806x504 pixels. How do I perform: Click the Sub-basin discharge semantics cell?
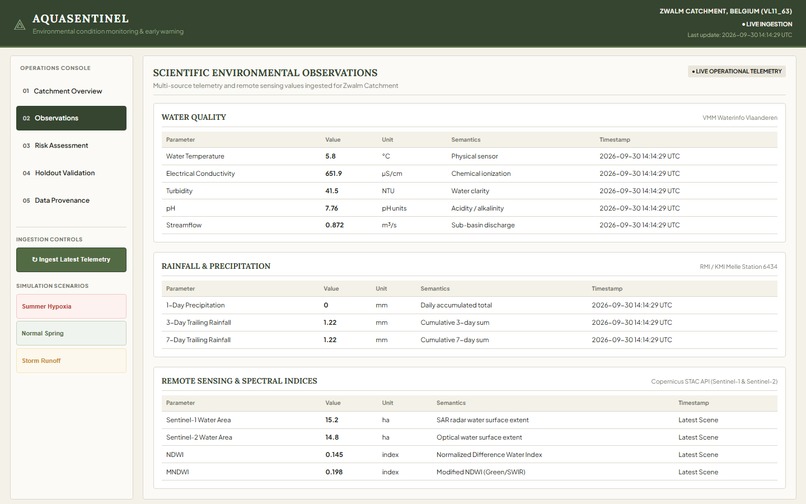tap(483, 225)
